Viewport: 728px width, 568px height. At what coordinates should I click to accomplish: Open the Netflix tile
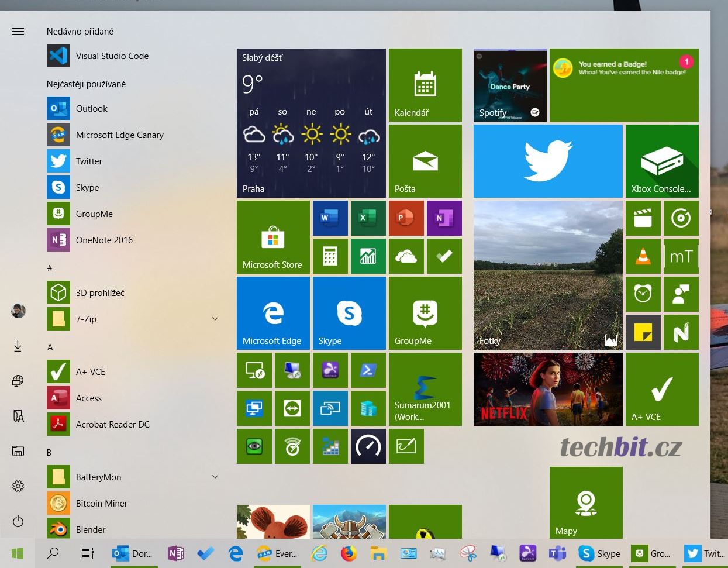[548, 390]
